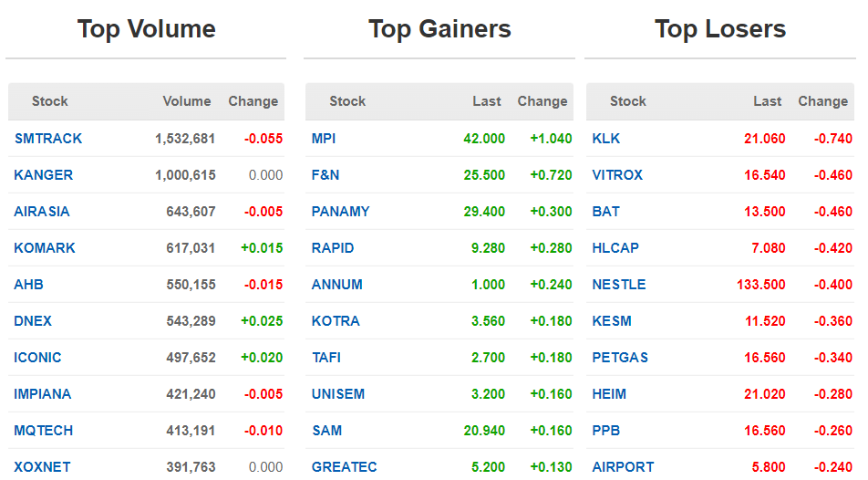
Task: Open the MQTECH stock link
Action: coord(43,431)
